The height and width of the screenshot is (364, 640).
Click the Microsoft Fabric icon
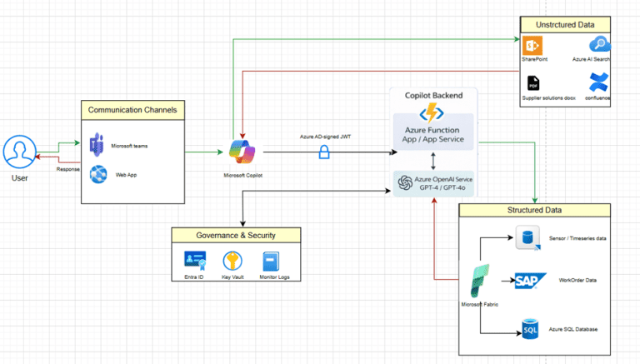point(480,281)
